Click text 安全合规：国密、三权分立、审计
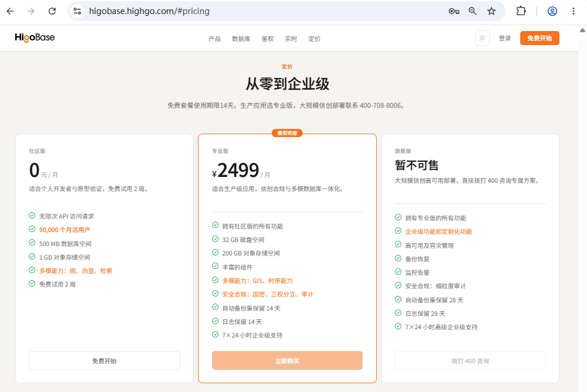The width and height of the screenshot is (587, 392). (x=268, y=294)
